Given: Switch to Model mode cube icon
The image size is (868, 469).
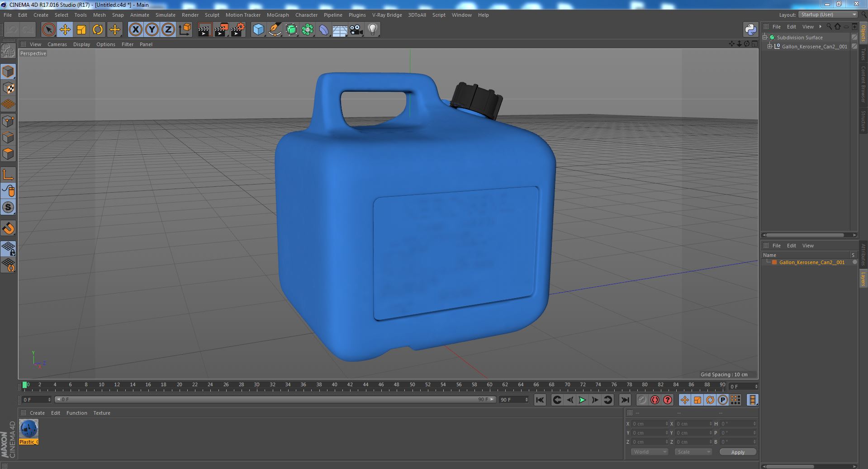Looking at the screenshot, I should [x=8, y=72].
